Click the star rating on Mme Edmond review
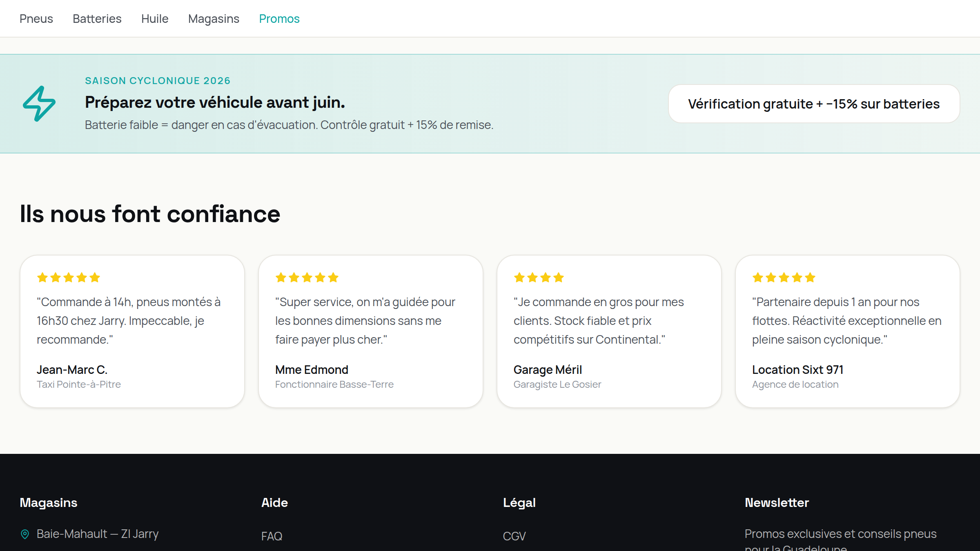Screen dimensions: 980x551 (307, 278)
